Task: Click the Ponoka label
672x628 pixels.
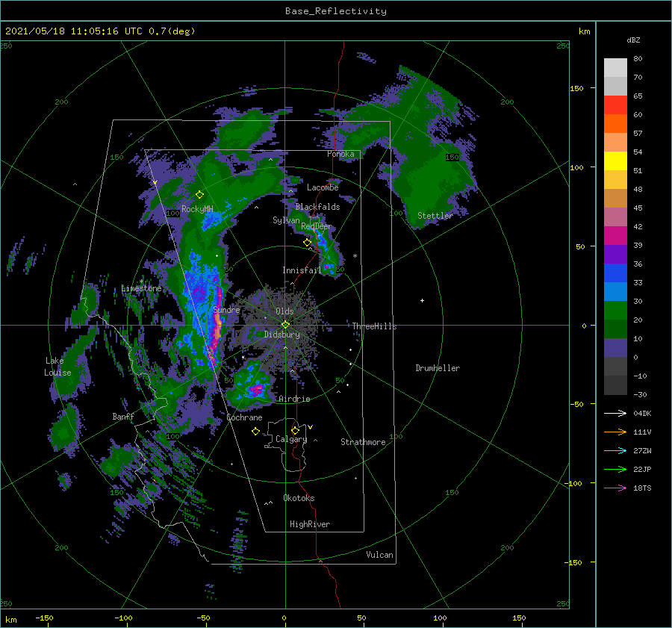Action: pyautogui.click(x=340, y=154)
